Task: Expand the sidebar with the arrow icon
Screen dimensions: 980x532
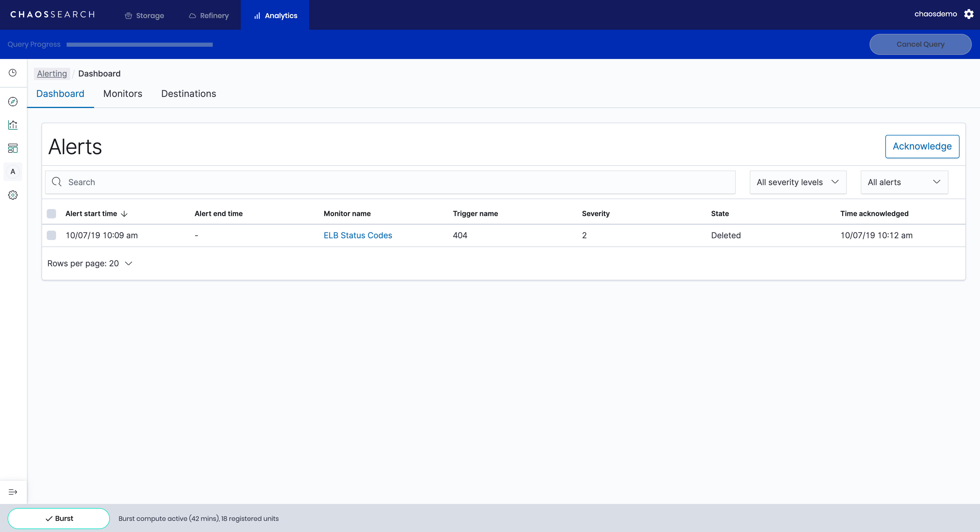Action: click(x=13, y=492)
